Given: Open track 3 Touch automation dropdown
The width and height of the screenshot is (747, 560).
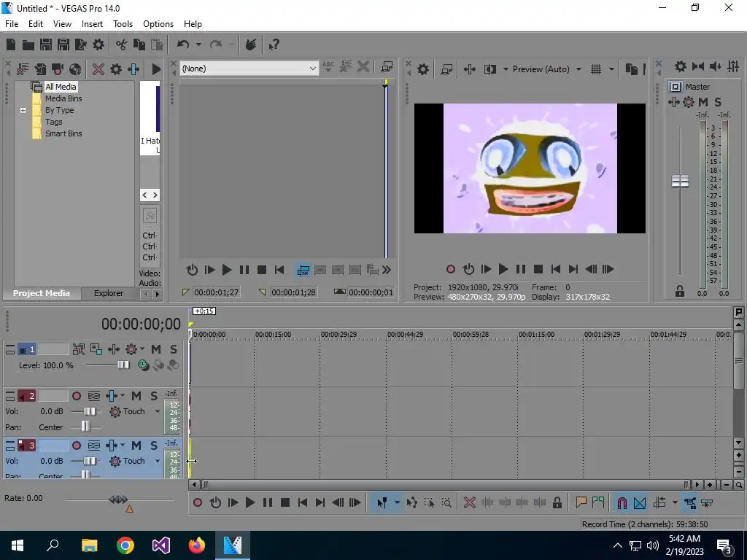Looking at the screenshot, I should 158,461.
